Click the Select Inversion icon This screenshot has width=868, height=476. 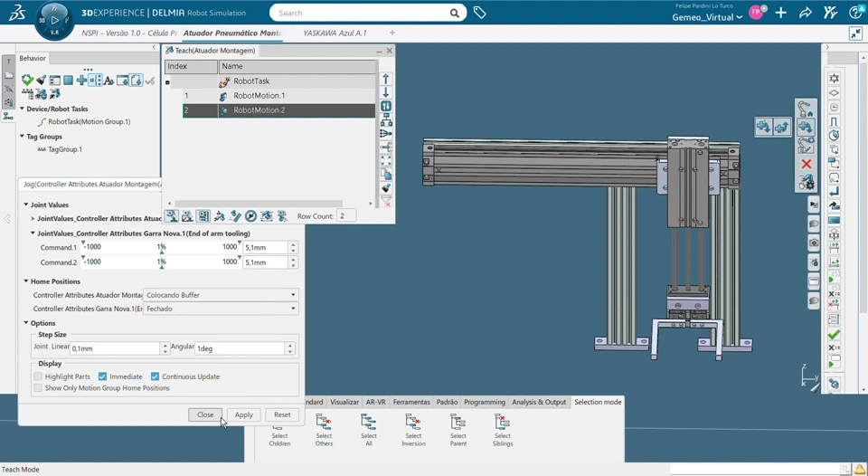point(413,423)
